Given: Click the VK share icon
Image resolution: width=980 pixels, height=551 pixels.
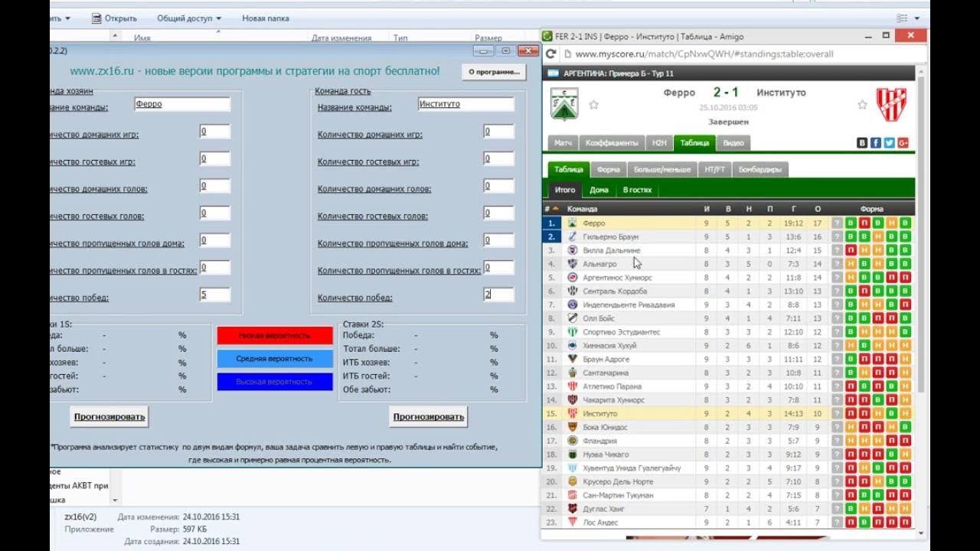Looking at the screenshot, I should 862,142.
